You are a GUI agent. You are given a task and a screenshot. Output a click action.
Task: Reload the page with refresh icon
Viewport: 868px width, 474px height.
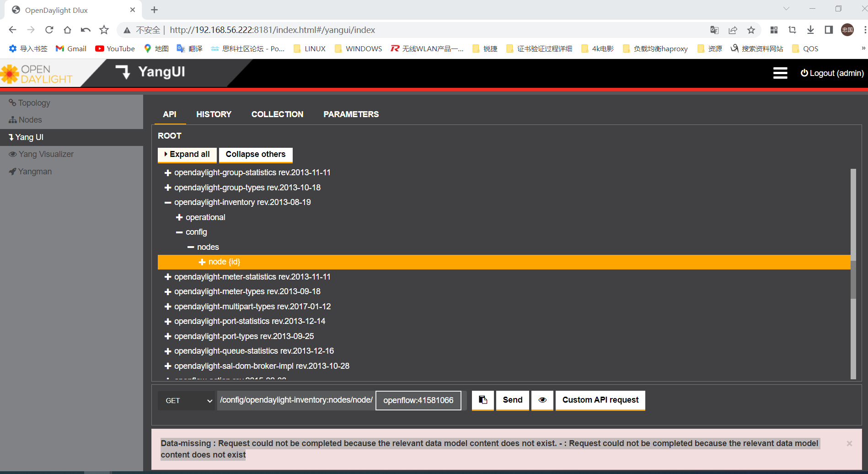pyautogui.click(x=49, y=30)
